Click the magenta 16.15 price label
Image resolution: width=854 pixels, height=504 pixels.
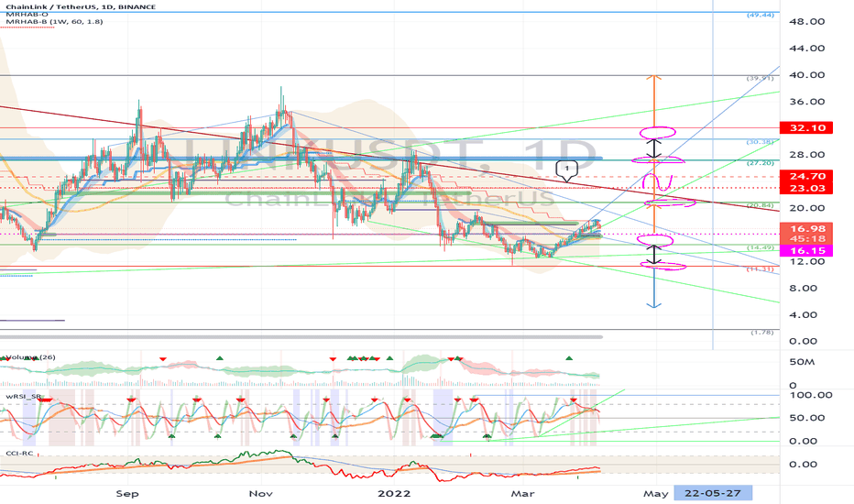(x=806, y=251)
